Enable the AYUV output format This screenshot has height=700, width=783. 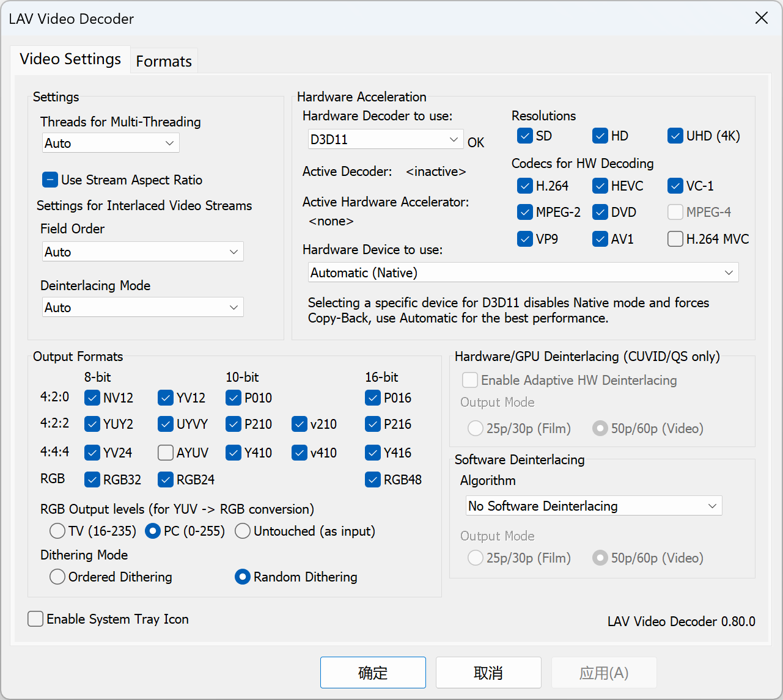click(x=166, y=453)
